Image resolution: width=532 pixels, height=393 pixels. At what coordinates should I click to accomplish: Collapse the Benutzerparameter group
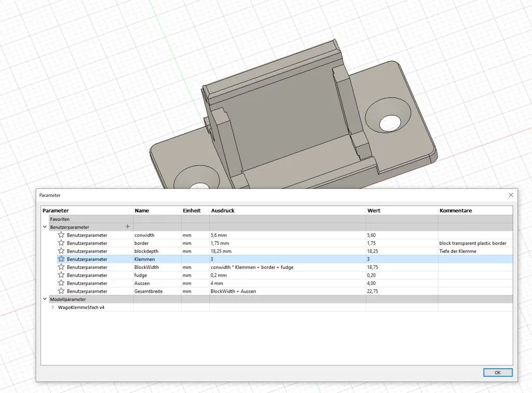tap(45, 227)
